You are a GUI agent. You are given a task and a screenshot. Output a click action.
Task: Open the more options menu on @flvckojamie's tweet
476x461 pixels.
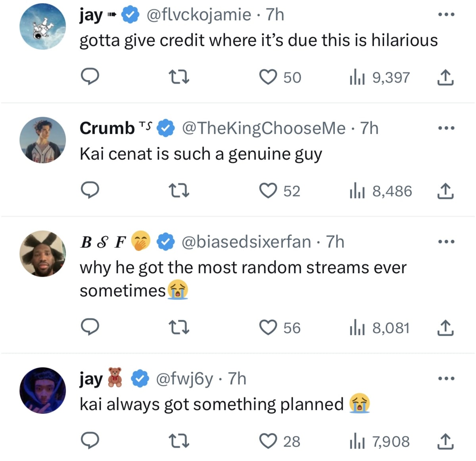[x=446, y=14]
